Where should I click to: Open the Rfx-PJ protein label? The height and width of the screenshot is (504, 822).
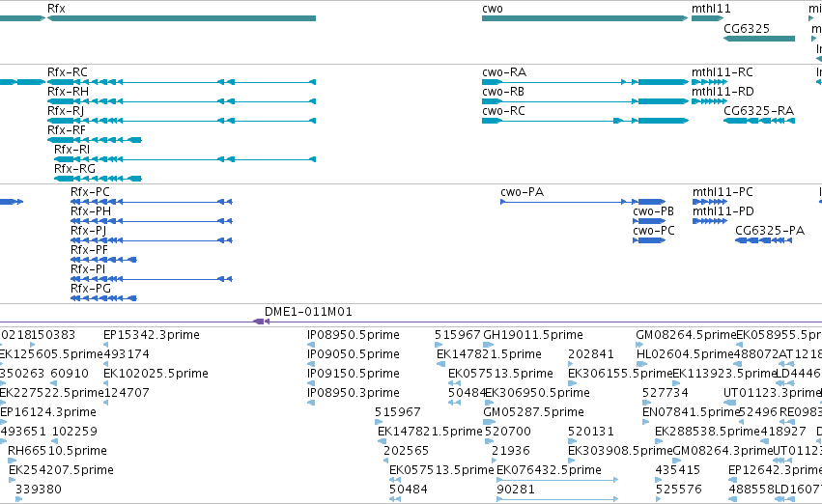click(x=89, y=231)
